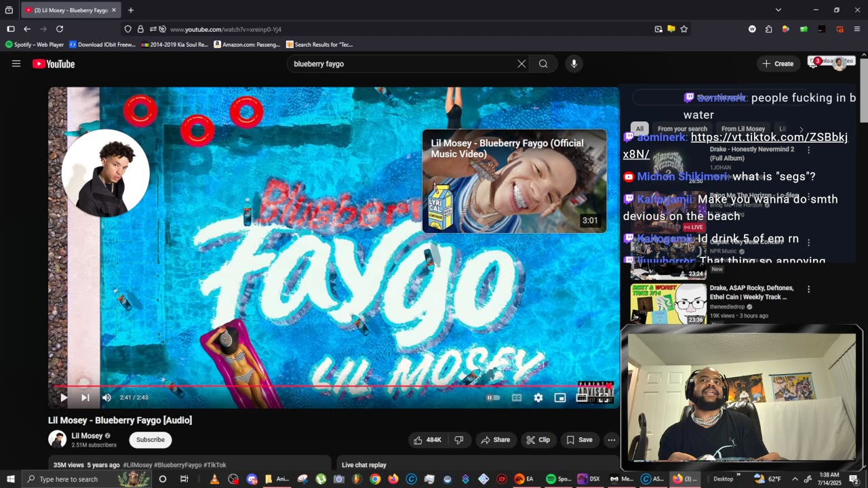Switch to Spotify on the taskbar
This screenshot has height=488, width=868.
[x=559, y=479]
